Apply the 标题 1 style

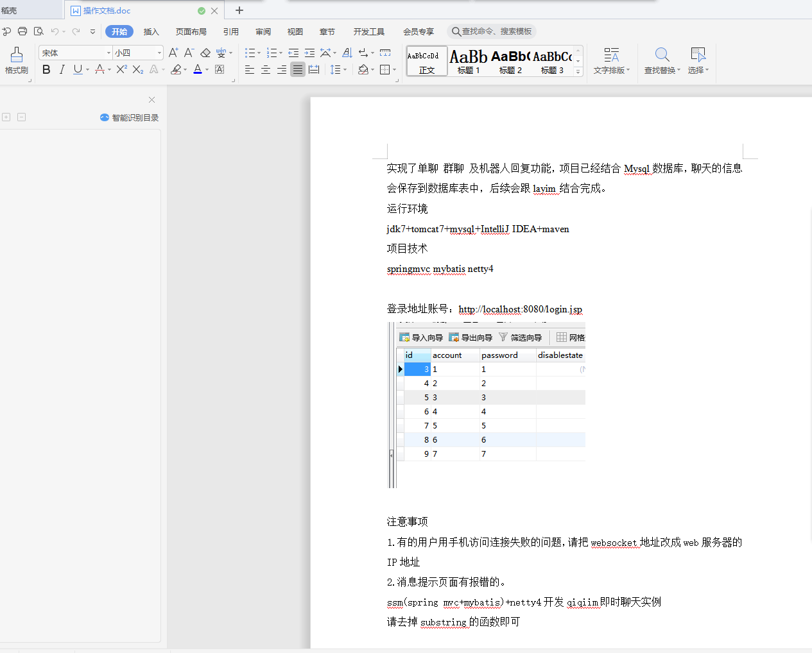469,61
